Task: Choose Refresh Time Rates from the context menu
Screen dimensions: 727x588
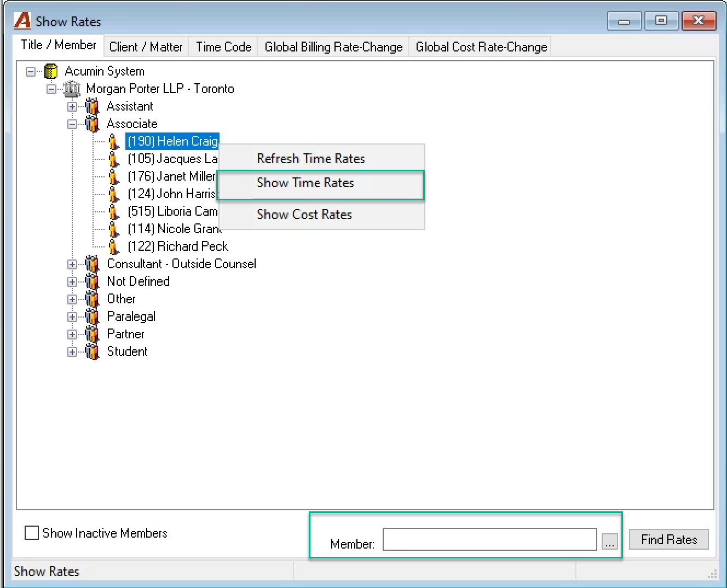Action: (x=321, y=159)
